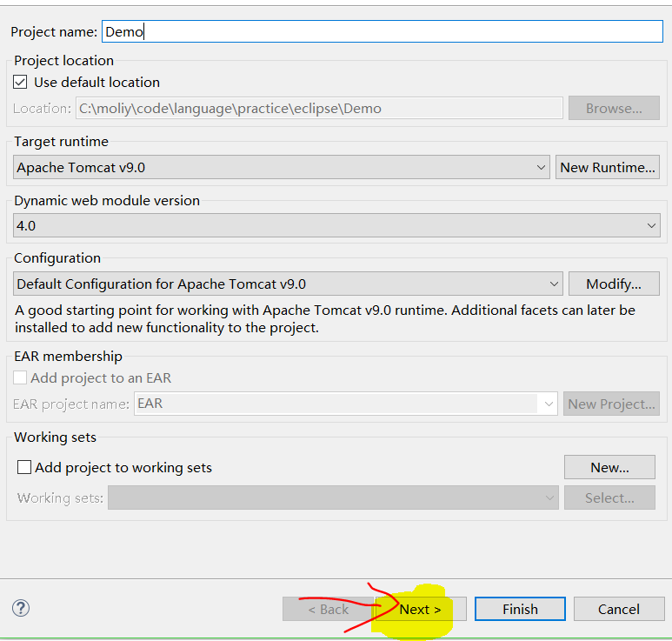
Task: Go to the Next > wizard page
Action: click(x=421, y=610)
